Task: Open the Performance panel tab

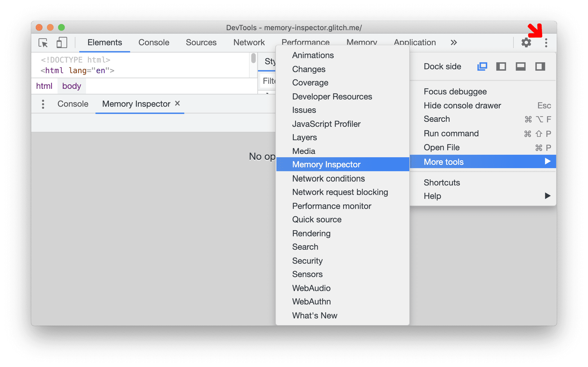Action: point(305,42)
